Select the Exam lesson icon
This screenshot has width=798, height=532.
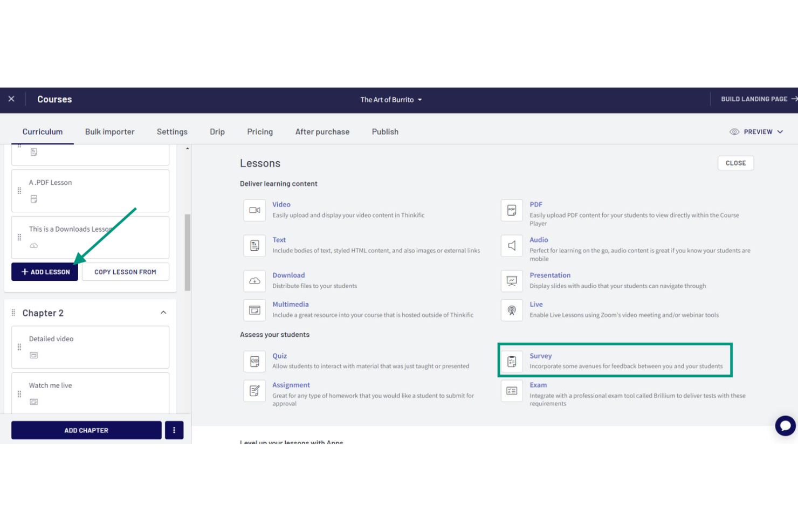[511, 390]
